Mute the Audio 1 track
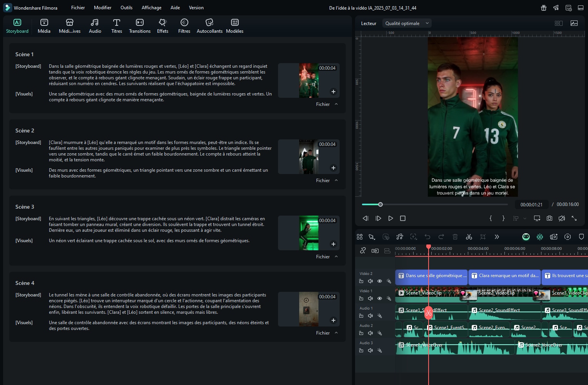Viewport: 588px width, 385px height. (370, 316)
